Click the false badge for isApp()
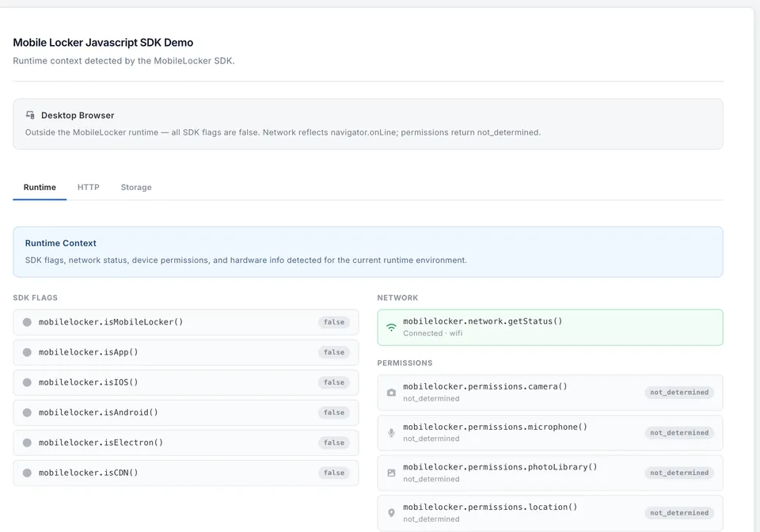This screenshot has width=760, height=532. (334, 352)
